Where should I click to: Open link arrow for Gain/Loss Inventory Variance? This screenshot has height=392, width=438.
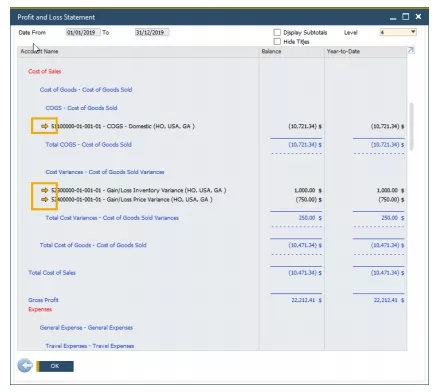[x=45, y=190]
